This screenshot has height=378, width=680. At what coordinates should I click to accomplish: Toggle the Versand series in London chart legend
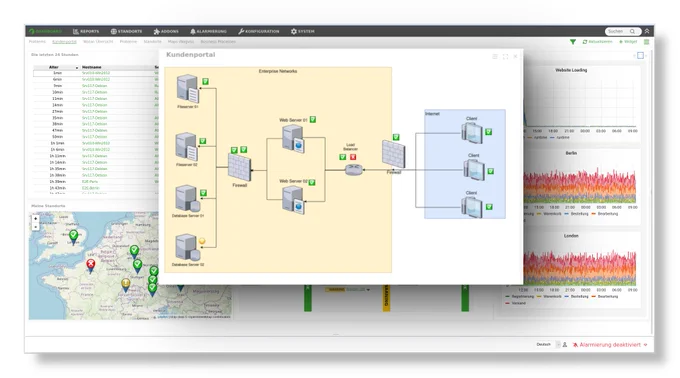516,303
